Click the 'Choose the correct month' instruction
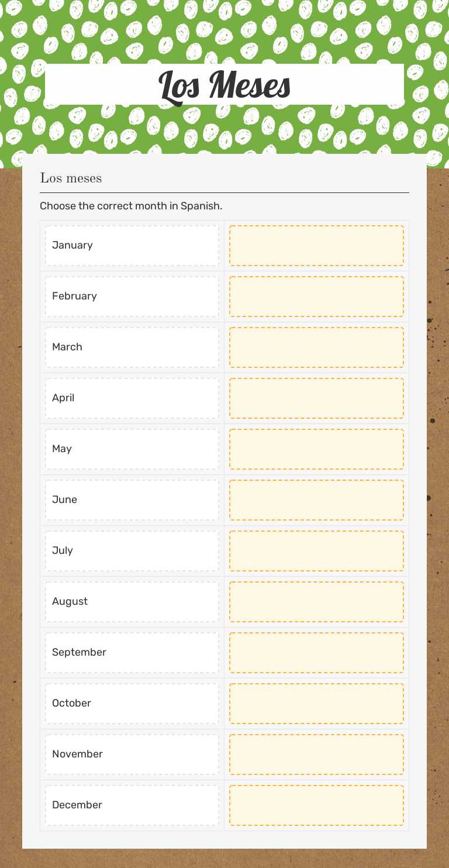The height and width of the screenshot is (868, 449). (131, 206)
